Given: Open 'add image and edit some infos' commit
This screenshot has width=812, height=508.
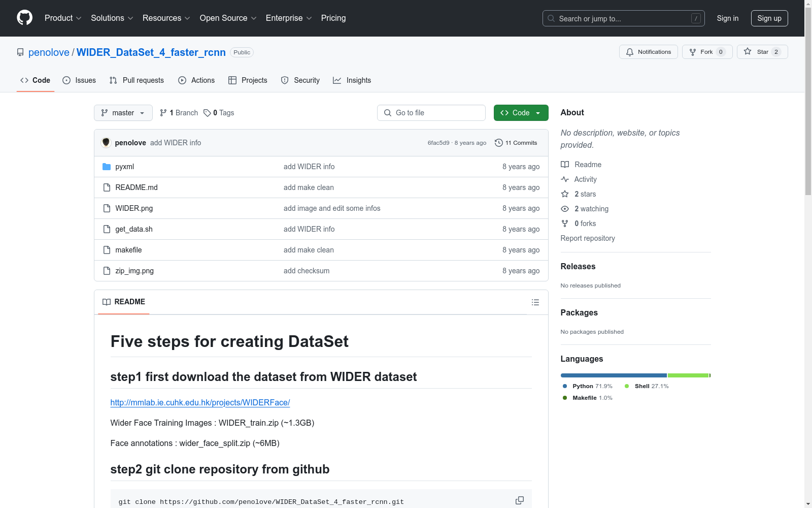Looking at the screenshot, I should coord(332,208).
